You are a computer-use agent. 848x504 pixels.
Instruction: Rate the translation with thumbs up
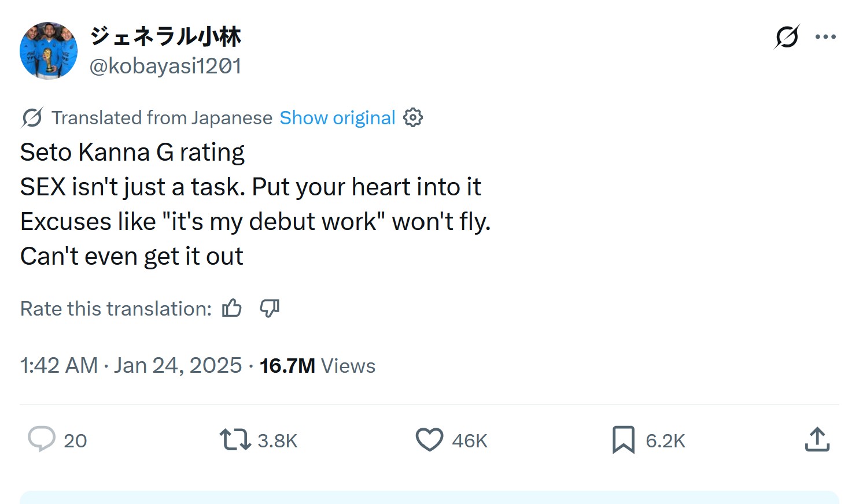[232, 309]
